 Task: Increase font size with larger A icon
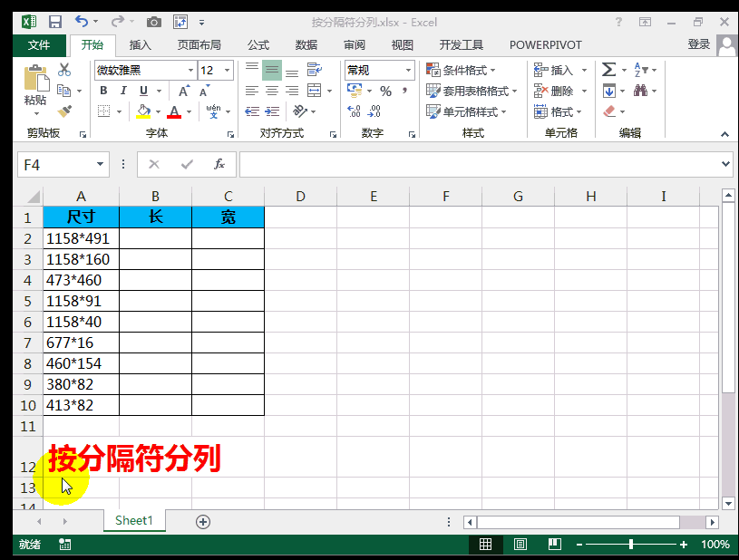[x=184, y=91]
